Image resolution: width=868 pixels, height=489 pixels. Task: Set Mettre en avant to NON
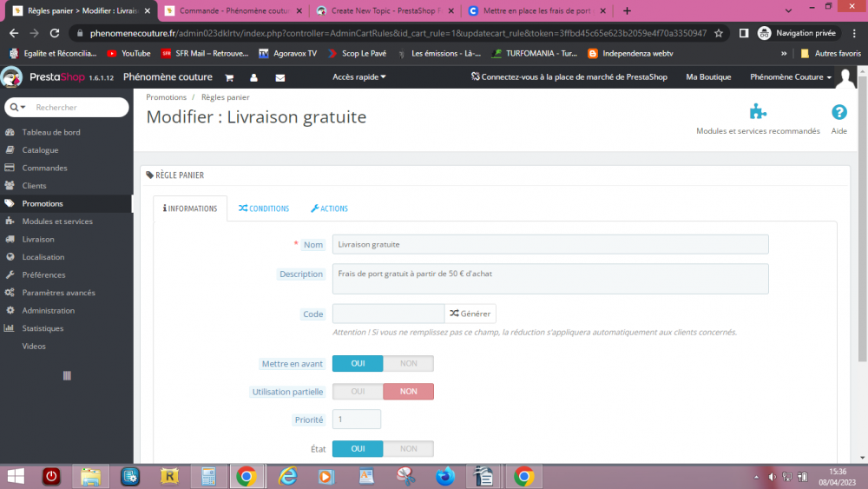(x=409, y=363)
